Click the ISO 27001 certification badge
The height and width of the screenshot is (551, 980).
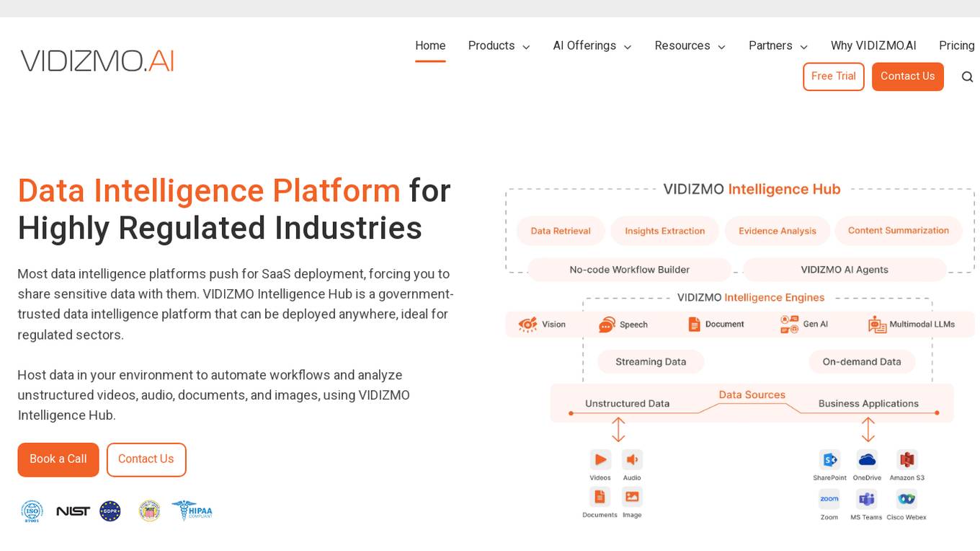pyautogui.click(x=32, y=511)
